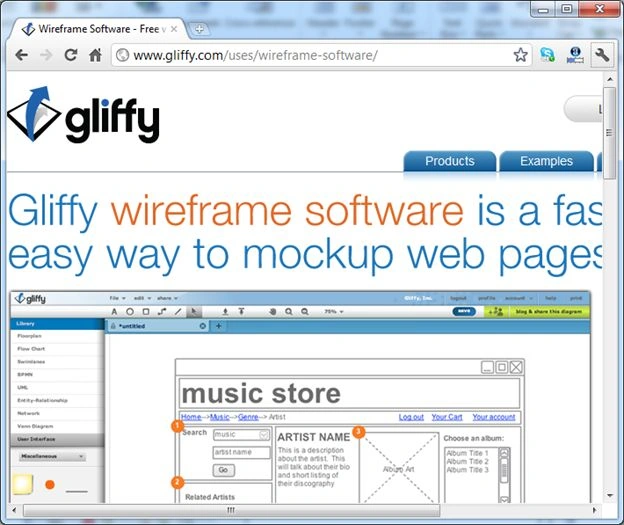Open the Miscellaneous shapes dropdown
624x525 pixels.
52,456
